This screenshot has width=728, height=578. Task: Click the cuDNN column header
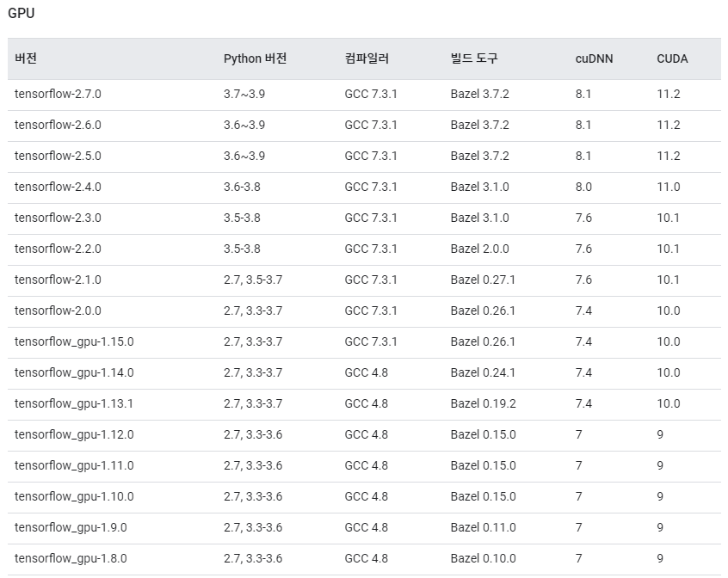coord(594,58)
